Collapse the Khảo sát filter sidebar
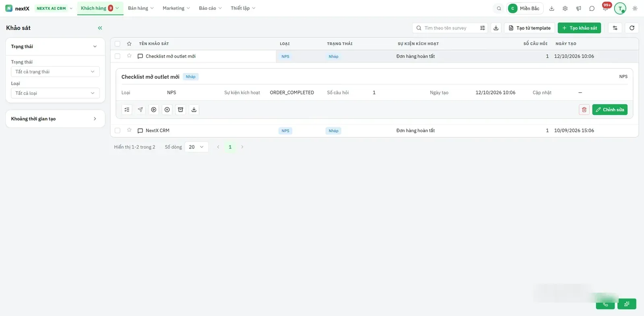This screenshot has height=316, width=644. (x=100, y=28)
